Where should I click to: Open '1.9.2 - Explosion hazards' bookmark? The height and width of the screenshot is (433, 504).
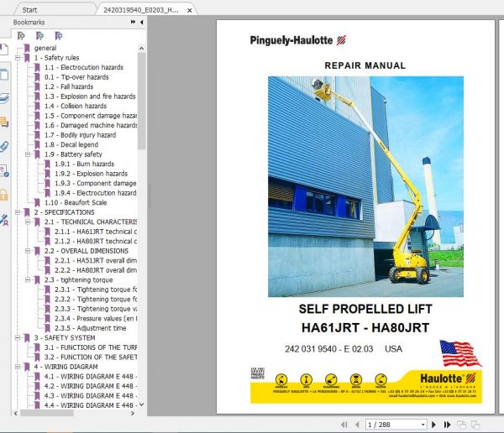click(x=92, y=174)
